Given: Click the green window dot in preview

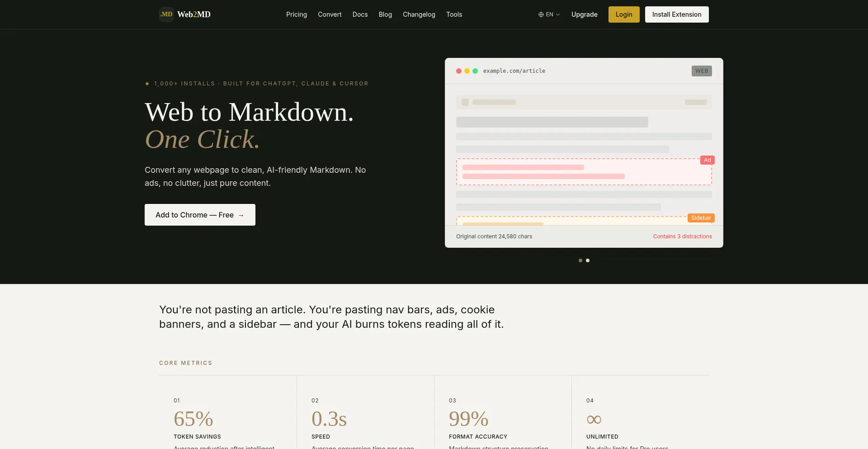Looking at the screenshot, I should click(x=475, y=71).
